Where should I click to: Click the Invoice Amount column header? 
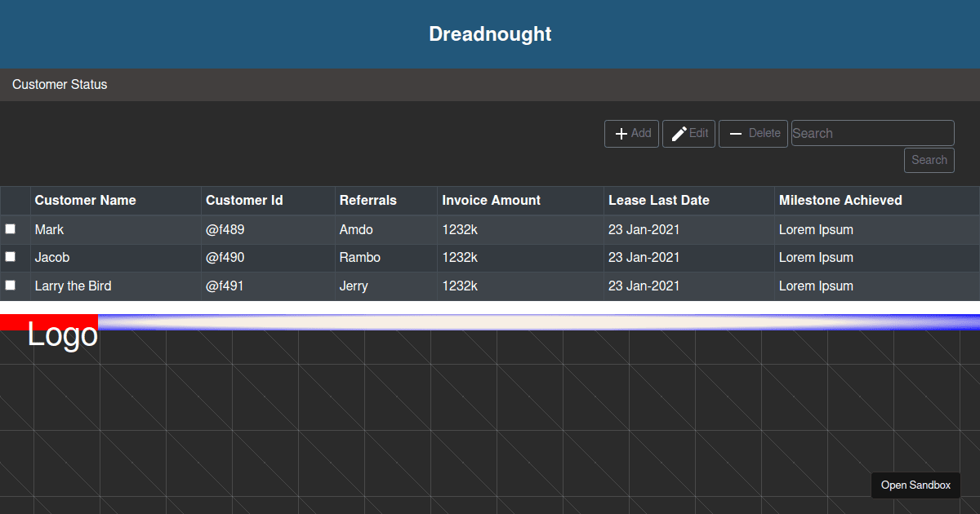coord(521,201)
